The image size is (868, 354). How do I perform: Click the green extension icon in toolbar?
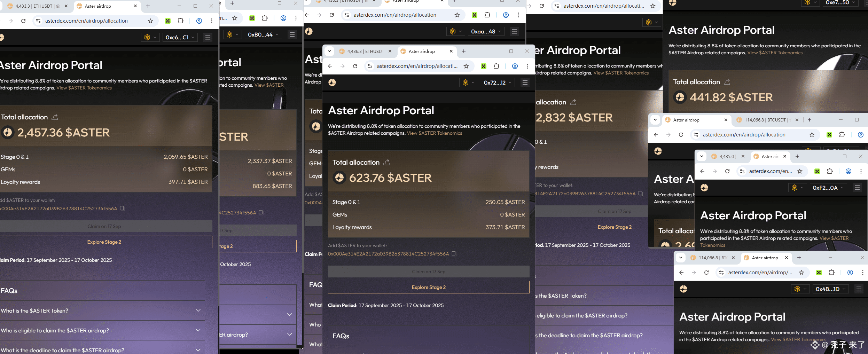click(484, 66)
